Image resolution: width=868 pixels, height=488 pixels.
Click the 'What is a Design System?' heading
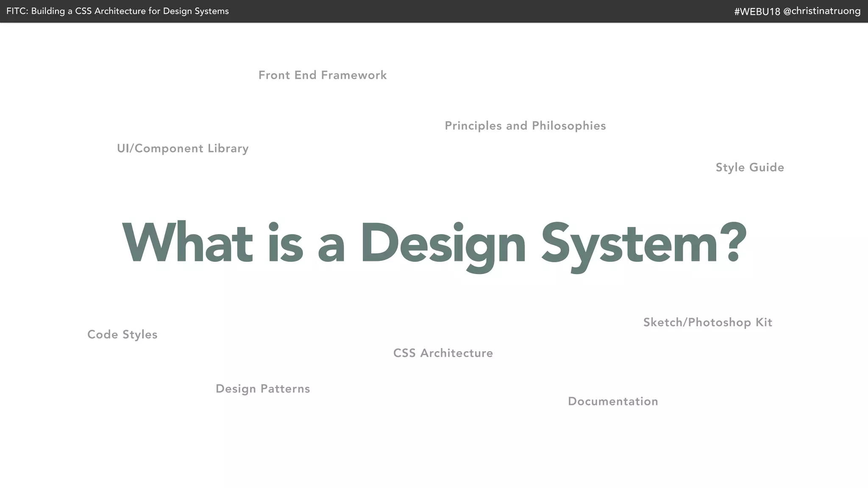pos(434,244)
